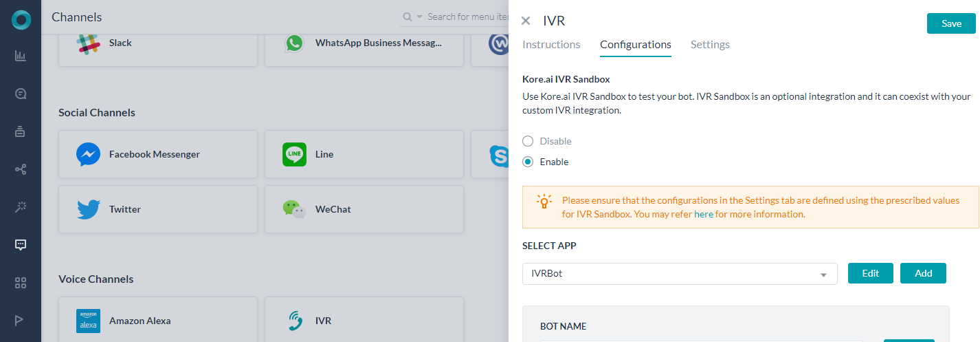Open the chat search sidebar icon
The width and height of the screenshot is (980, 342).
point(21,94)
